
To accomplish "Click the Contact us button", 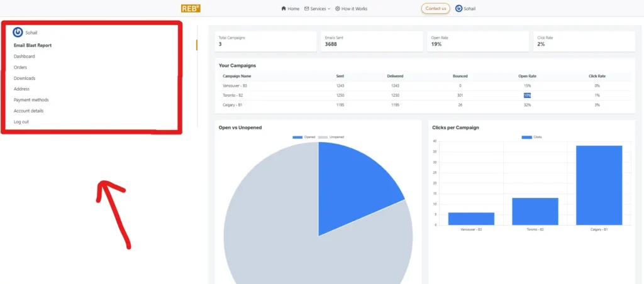I will [435, 9].
